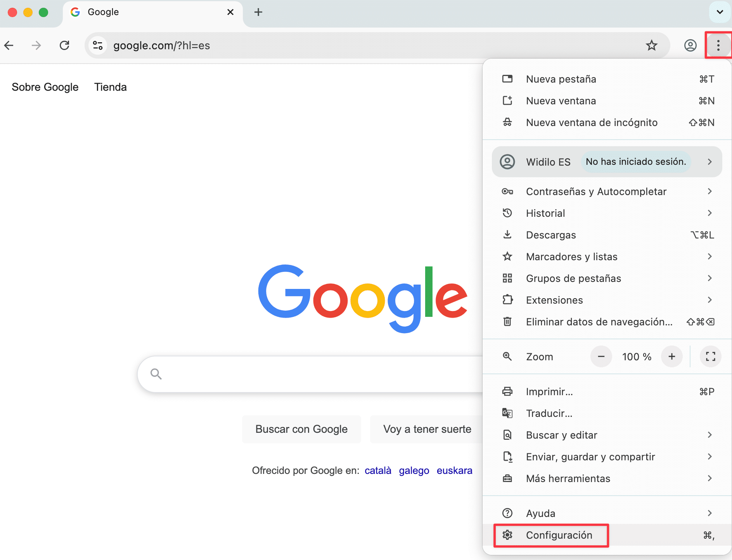Click the Buscar con Google button
Screen dimensions: 732x560
point(301,429)
